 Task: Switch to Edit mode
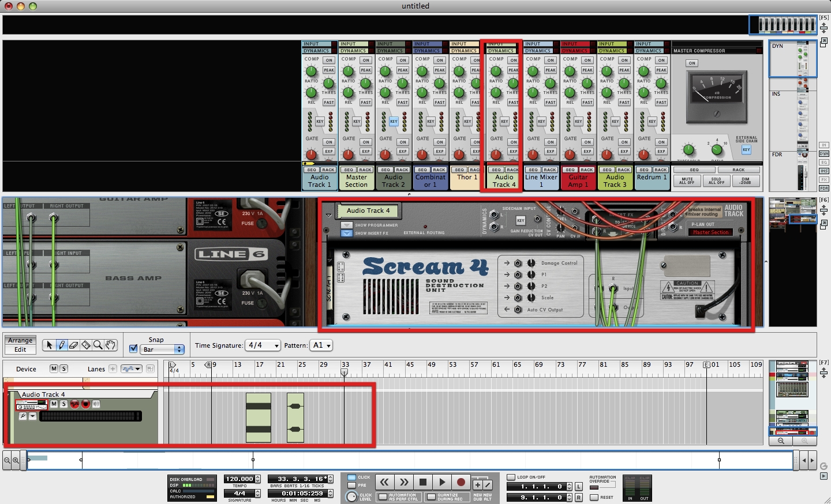point(20,349)
